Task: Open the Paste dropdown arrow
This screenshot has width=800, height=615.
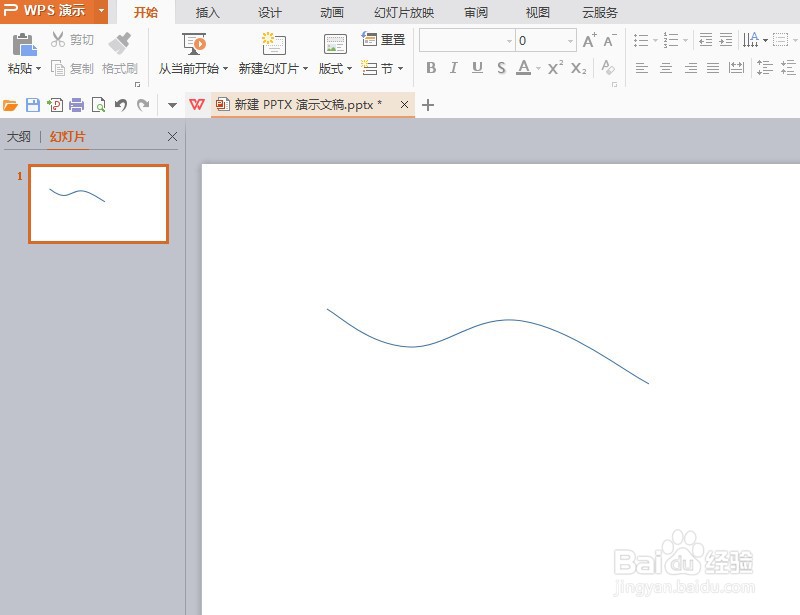Action: click(x=39, y=68)
